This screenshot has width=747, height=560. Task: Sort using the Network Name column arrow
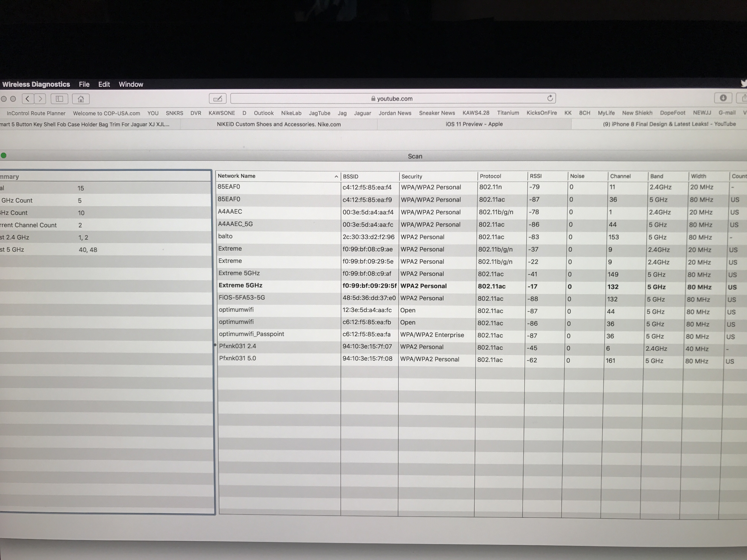pos(336,176)
